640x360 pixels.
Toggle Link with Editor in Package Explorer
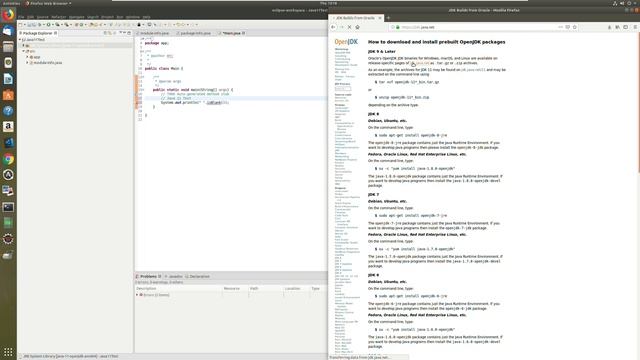[110, 33]
